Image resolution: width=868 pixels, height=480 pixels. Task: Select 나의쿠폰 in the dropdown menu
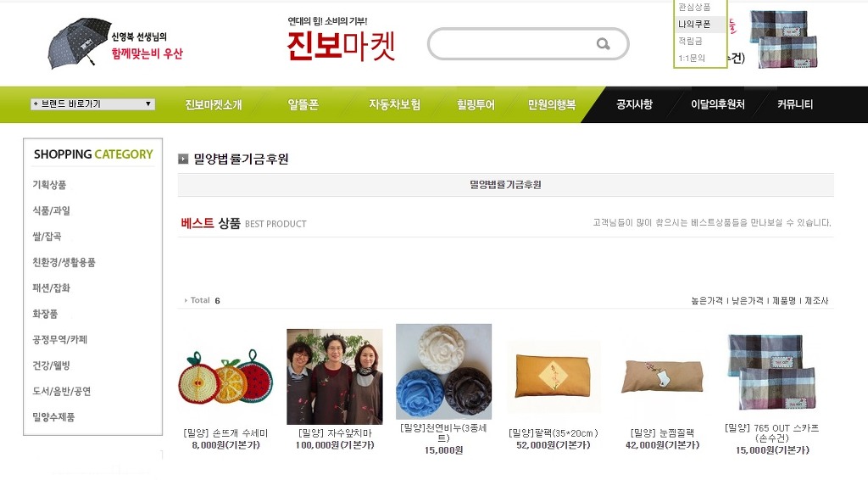point(694,25)
